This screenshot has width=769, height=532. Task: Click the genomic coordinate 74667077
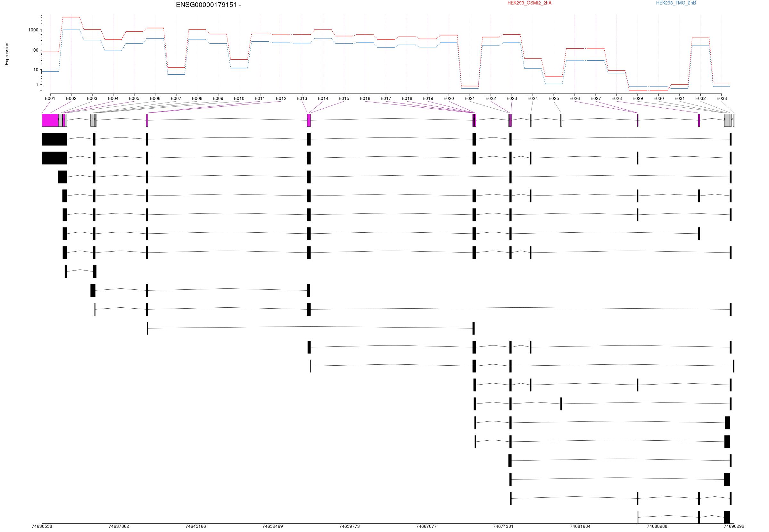[426, 527]
